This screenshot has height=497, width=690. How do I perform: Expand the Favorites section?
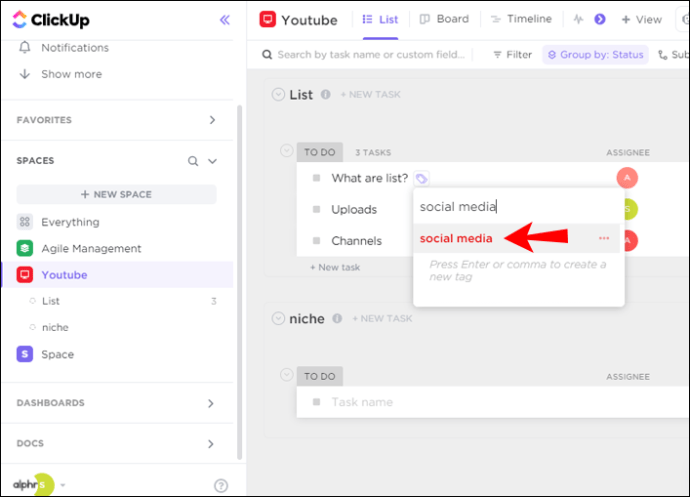pyautogui.click(x=212, y=120)
